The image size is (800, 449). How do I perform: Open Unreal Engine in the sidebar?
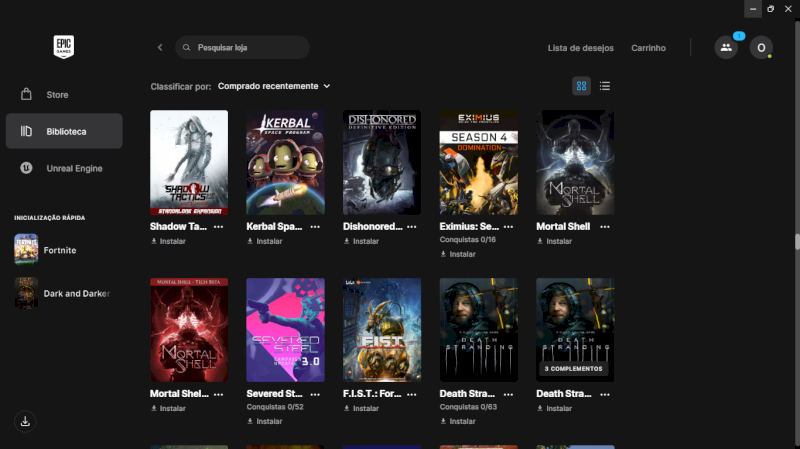pos(74,168)
